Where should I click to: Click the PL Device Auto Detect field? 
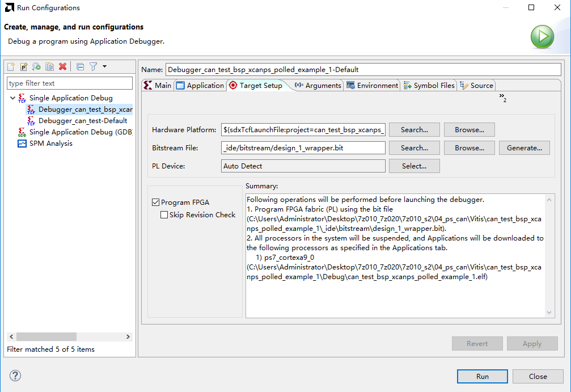coord(303,166)
